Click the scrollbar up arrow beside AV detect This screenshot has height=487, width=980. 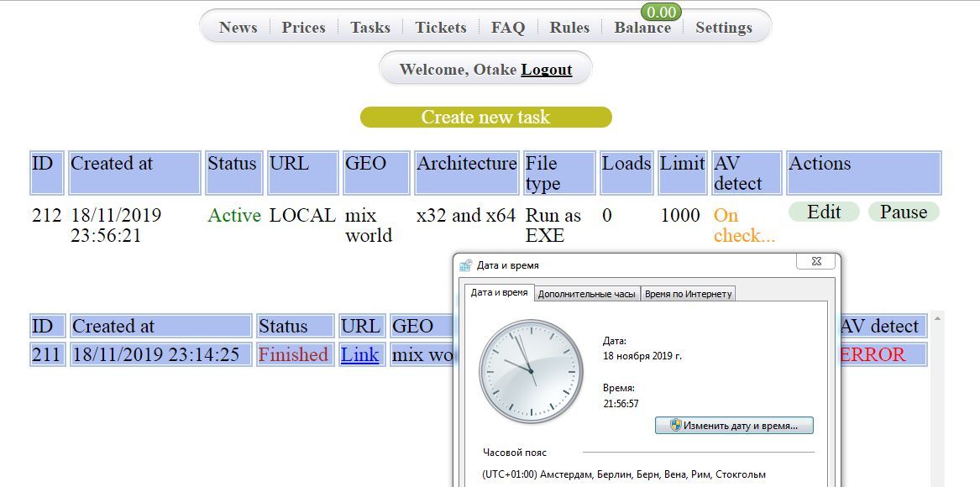[937, 318]
